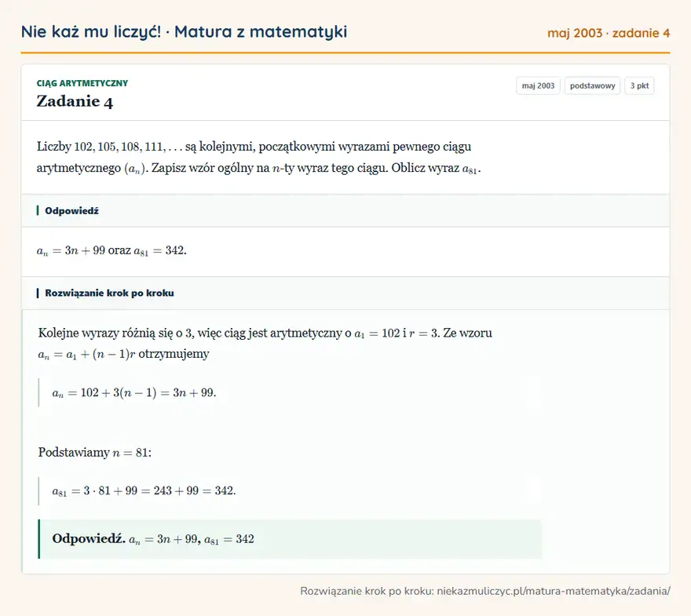The width and height of the screenshot is (691, 616).
Task: Click the site title 'Nie każ mu liczyć! · Matura z matematyki'
Action: coord(184,31)
